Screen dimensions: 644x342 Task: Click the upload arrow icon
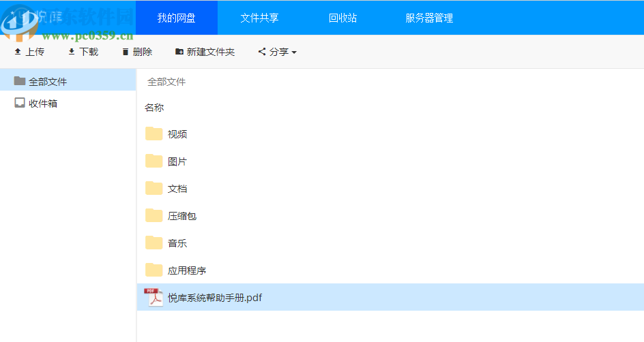[18, 52]
